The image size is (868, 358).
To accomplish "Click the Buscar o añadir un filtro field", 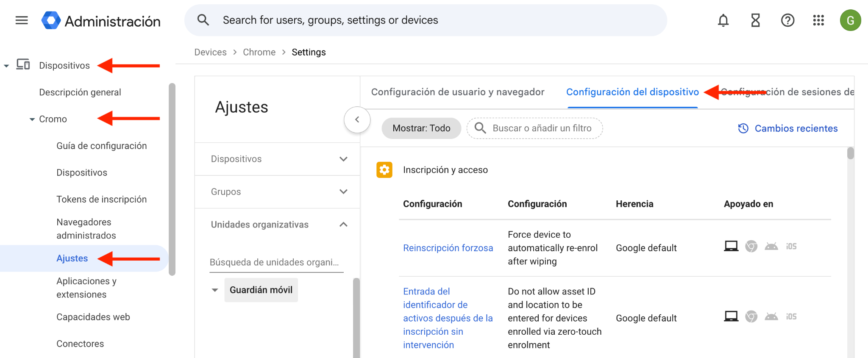I will [541, 128].
